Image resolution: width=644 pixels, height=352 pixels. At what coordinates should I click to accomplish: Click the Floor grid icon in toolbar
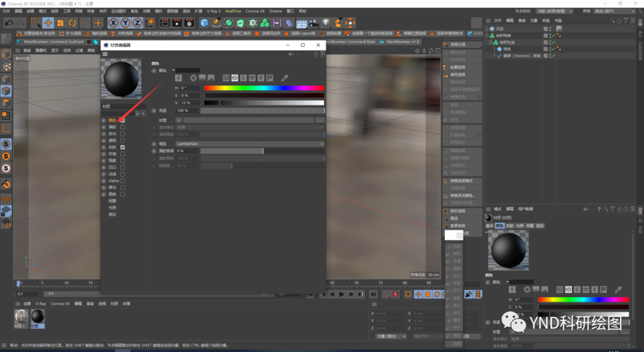coord(302,23)
